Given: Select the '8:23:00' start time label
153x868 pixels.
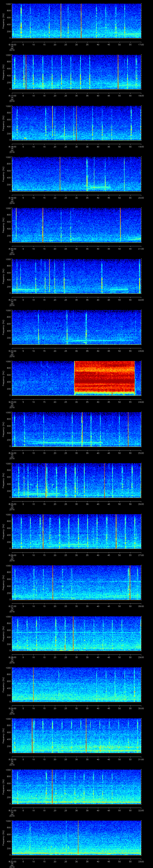Looking at the screenshot, I should tap(12, 402).
